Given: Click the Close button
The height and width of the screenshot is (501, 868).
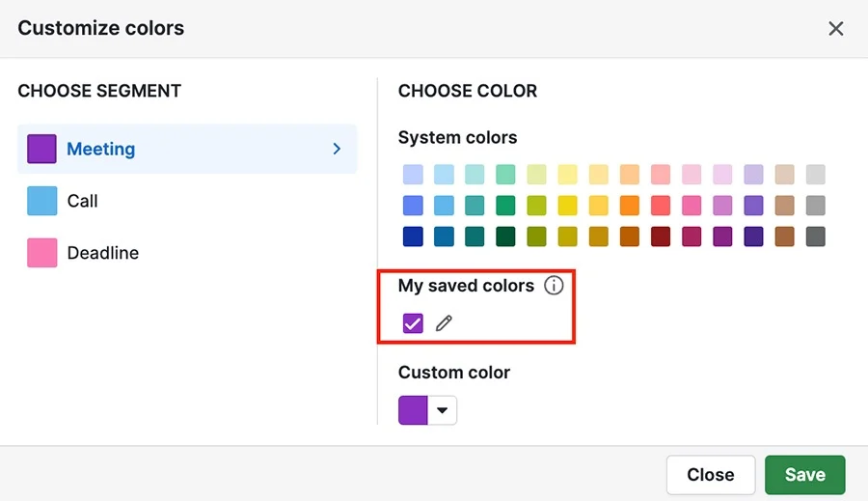Looking at the screenshot, I should [711, 475].
